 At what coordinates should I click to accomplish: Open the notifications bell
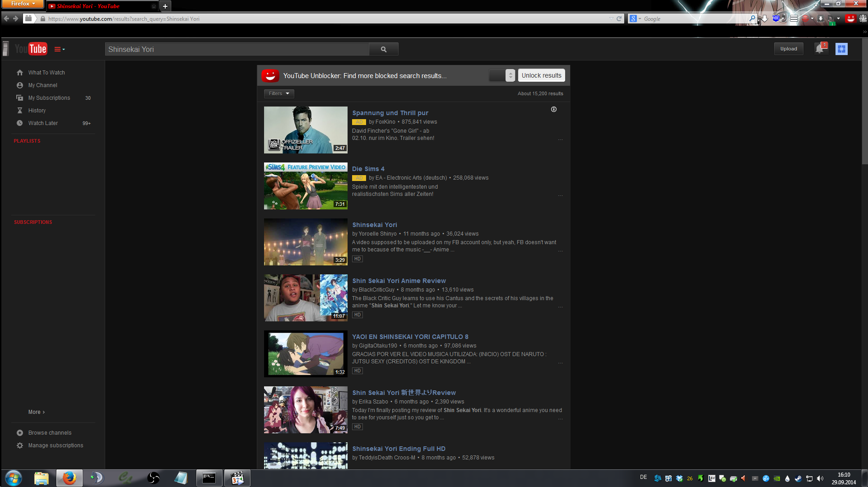tap(820, 48)
